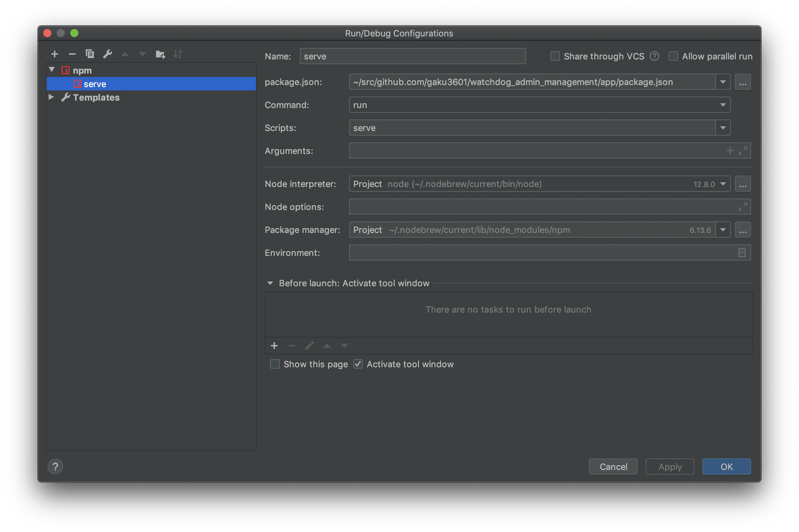Select the serve configuration in the tree

tap(95, 84)
